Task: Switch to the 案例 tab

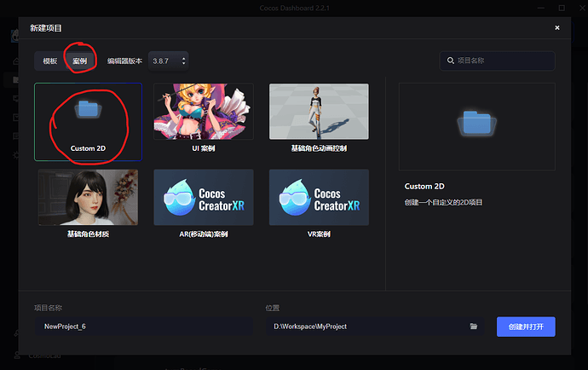Action: [79, 61]
